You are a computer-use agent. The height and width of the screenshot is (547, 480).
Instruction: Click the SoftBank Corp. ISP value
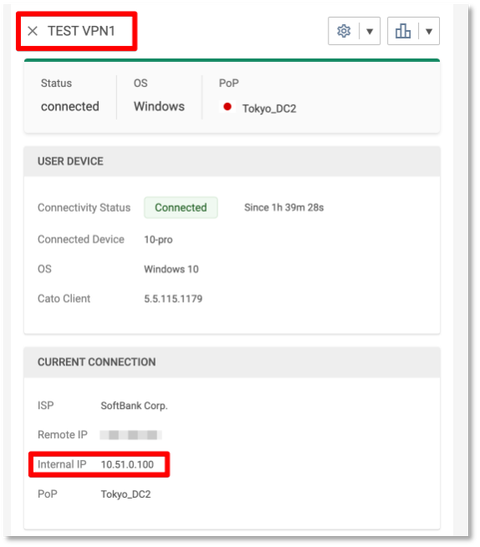(x=134, y=405)
